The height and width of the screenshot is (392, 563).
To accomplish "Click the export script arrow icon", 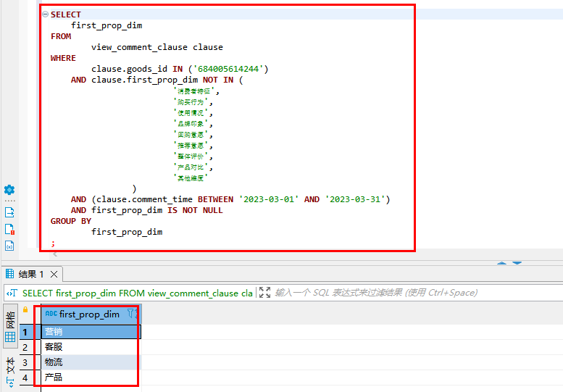I will (x=9, y=212).
